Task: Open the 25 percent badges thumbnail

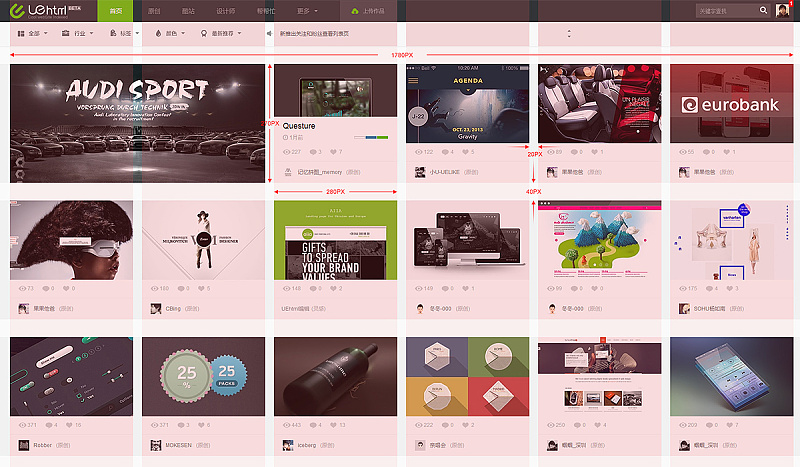Action: tap(204, 376)
